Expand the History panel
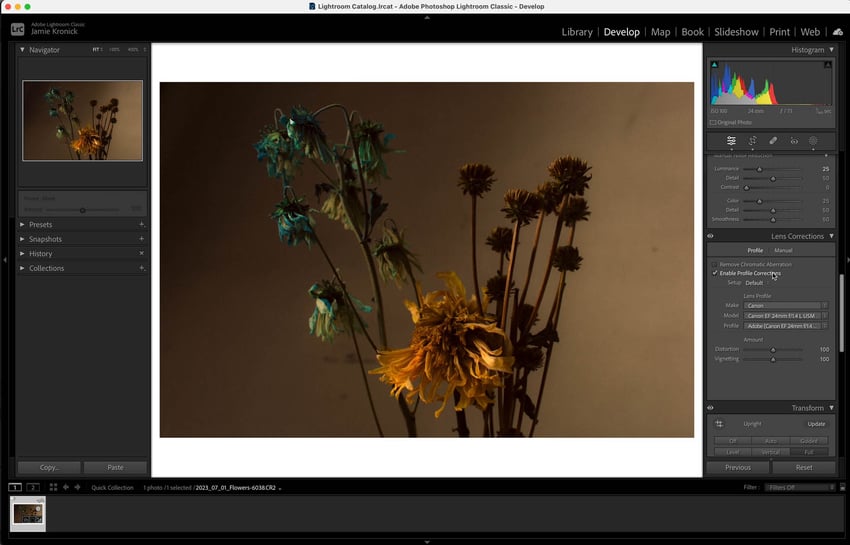 pos(22,253)
